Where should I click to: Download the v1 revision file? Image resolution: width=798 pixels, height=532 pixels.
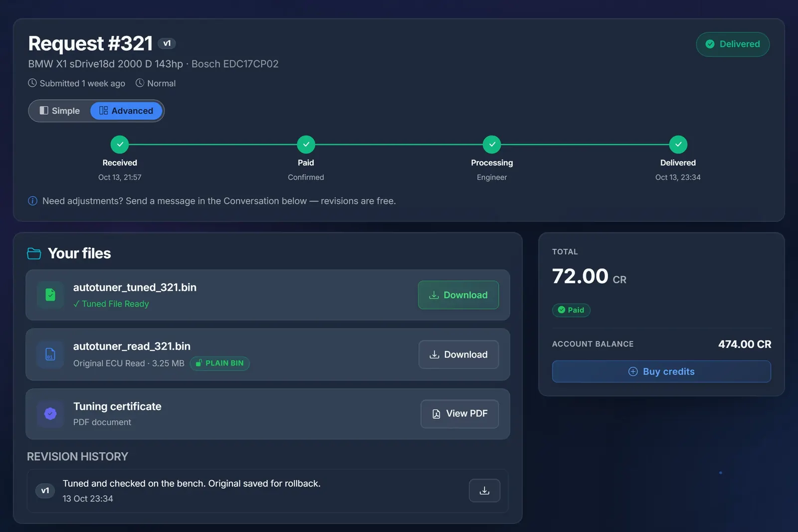[x=484, y=491]
